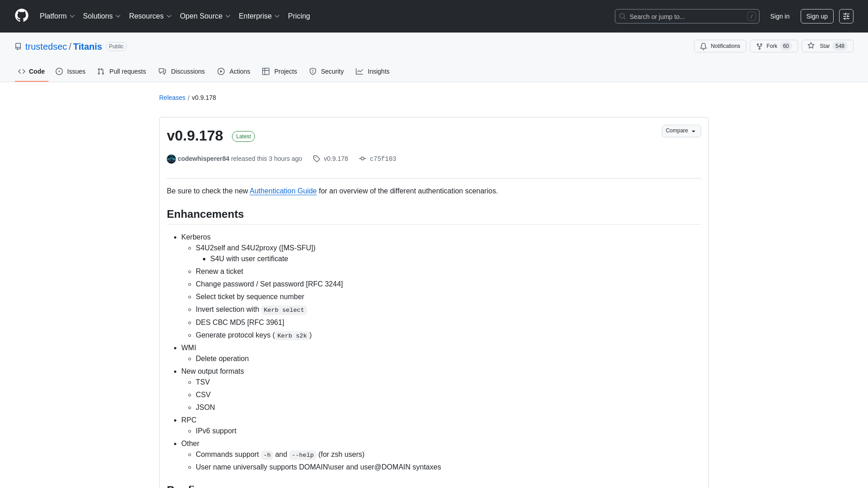Click the commit icon beside c75f103

coord(363,159)
